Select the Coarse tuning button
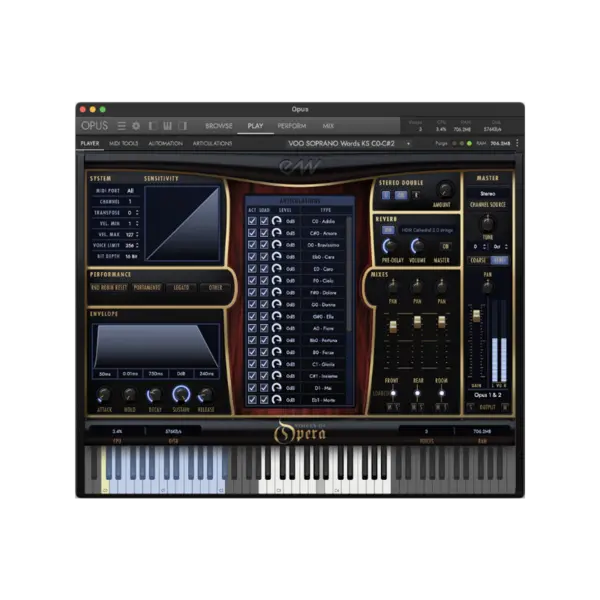The image size is (600, 600). (478, 260)
